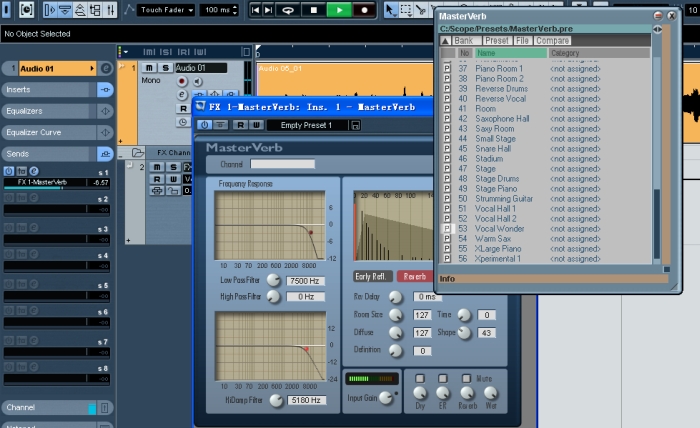The height and width of the screenshot is (428, 700).
Task: Switch to the Reverb tab
Action: [x=415, y=276]
